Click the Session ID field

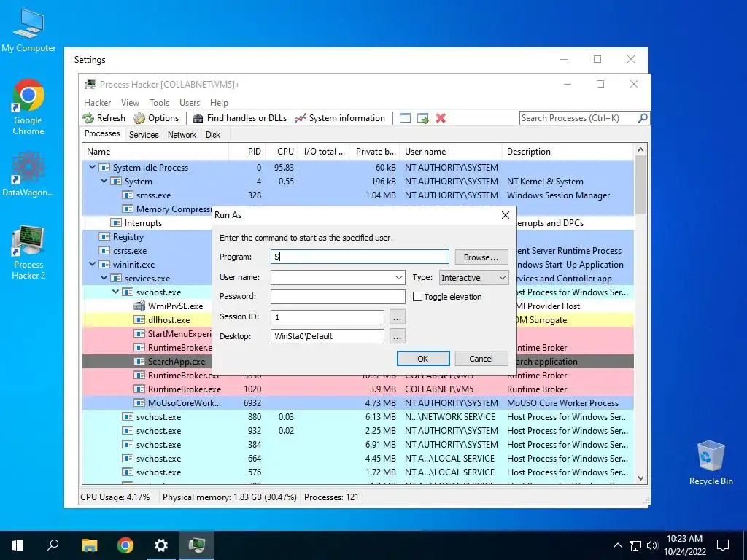point(328,317)
